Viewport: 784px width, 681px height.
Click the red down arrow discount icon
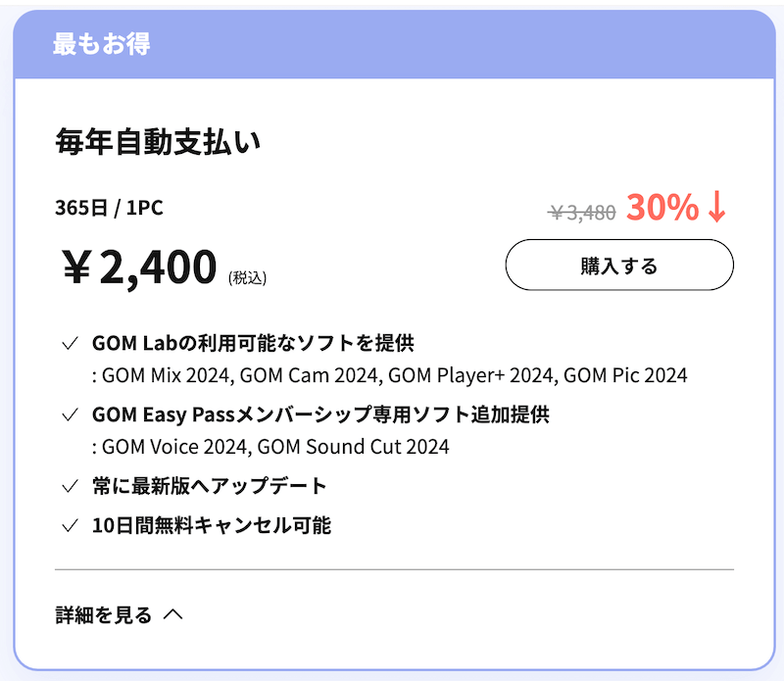pyautogui.click(x=717, y=207)
